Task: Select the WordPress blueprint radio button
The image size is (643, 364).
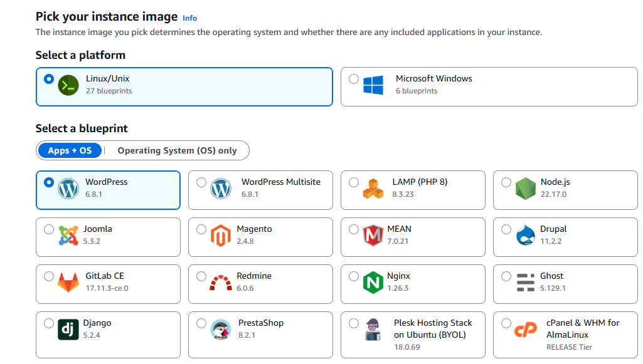Action: (49, 182)
